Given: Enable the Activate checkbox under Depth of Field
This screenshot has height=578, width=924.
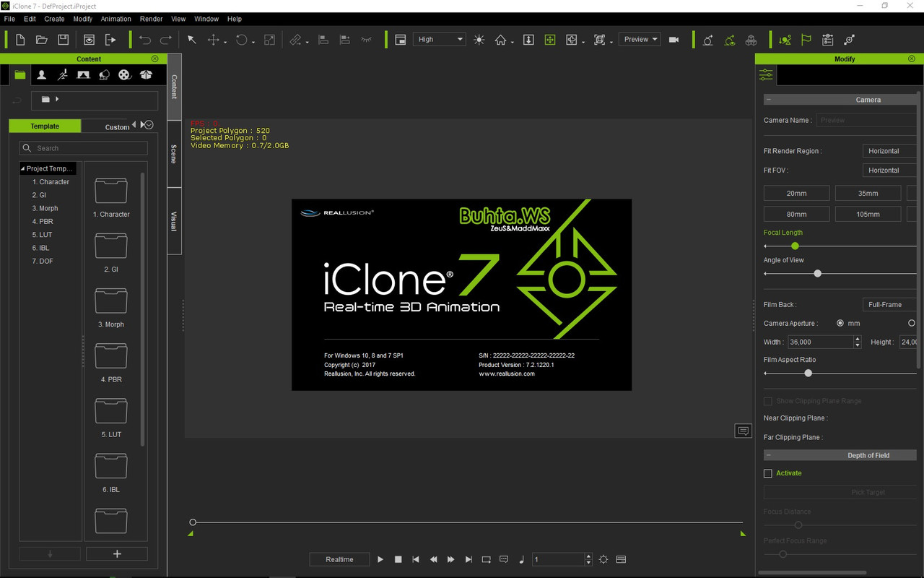Looking at the screenshot, I should pyautogui.click(x=768, y=473).
